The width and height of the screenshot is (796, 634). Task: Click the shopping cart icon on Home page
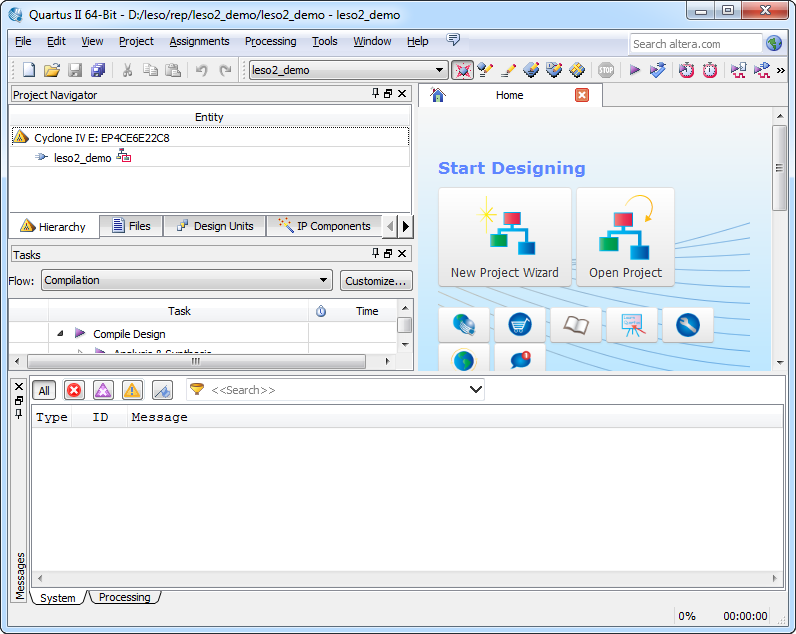(x=520, y=325)
